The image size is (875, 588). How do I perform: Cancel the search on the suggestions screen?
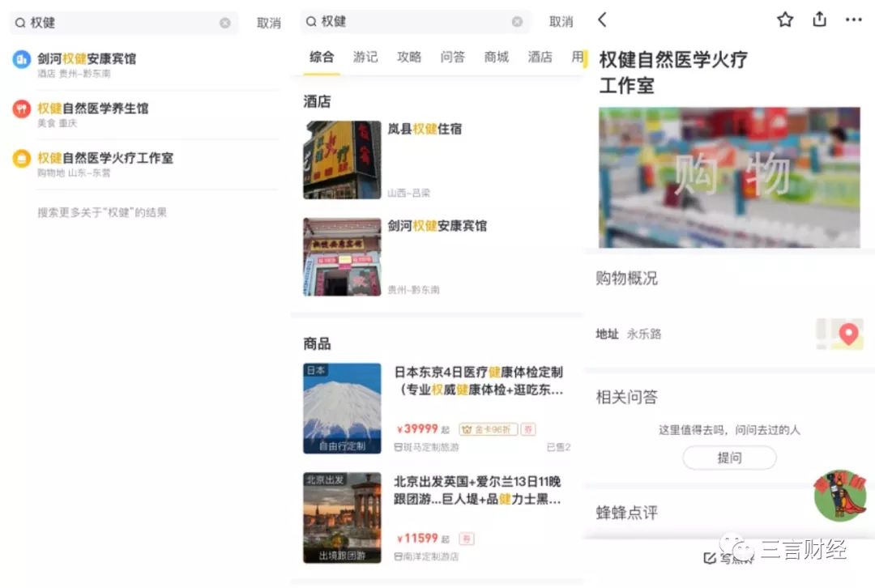point(268,23)
